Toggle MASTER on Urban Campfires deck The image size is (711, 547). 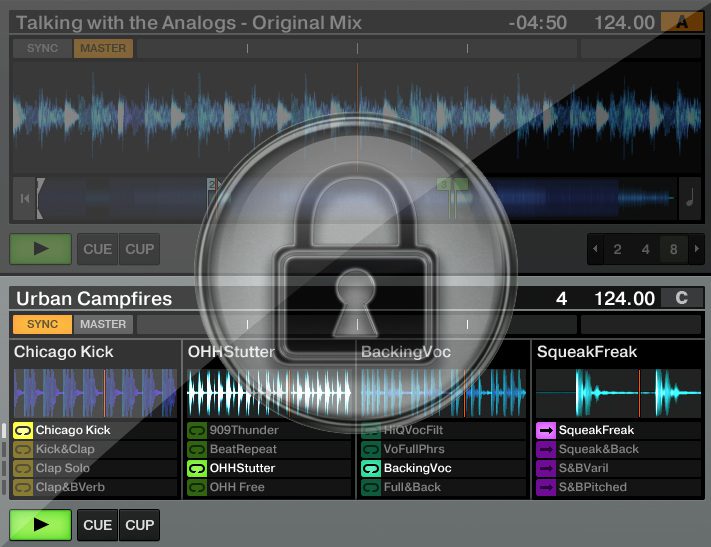[x=103, y=324]
